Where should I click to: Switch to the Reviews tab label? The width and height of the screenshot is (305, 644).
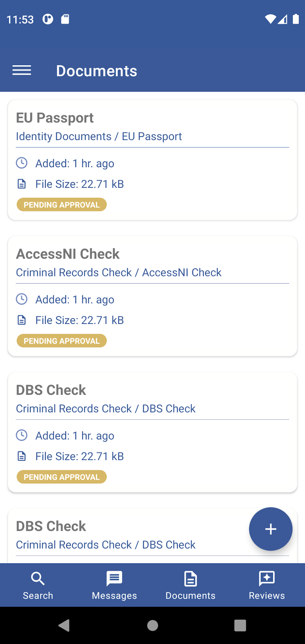[267, 596]
